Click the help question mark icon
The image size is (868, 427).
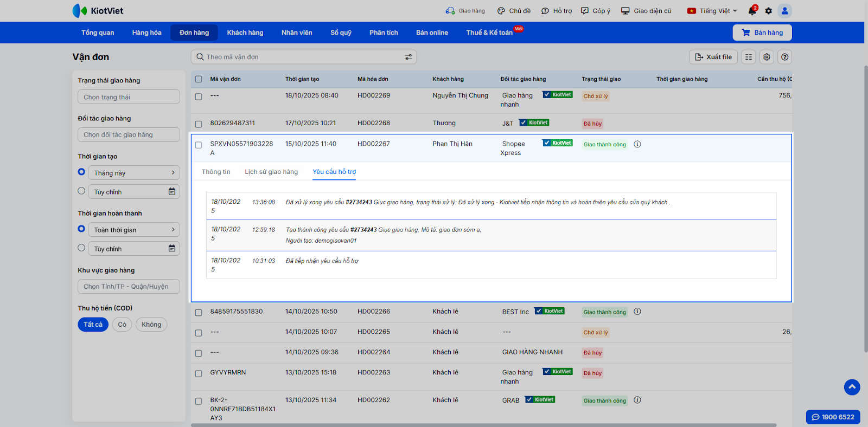pyautogui.click(x=784, y=57)
